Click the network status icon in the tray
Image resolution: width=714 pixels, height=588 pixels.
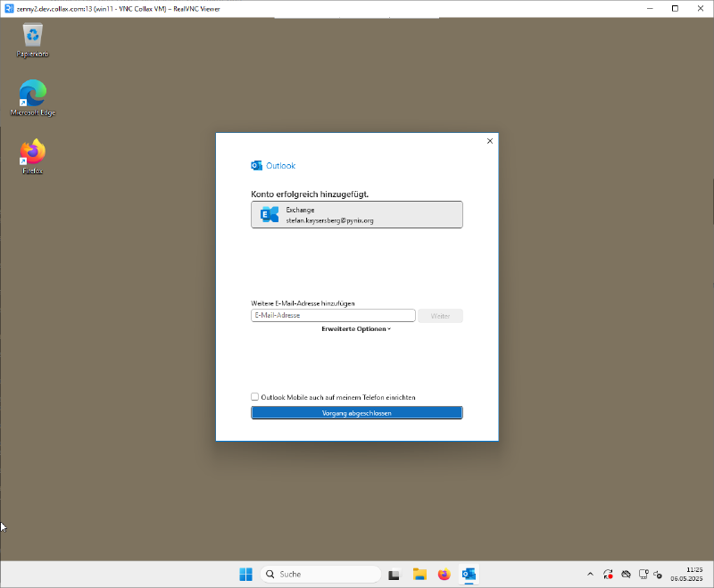643,575
